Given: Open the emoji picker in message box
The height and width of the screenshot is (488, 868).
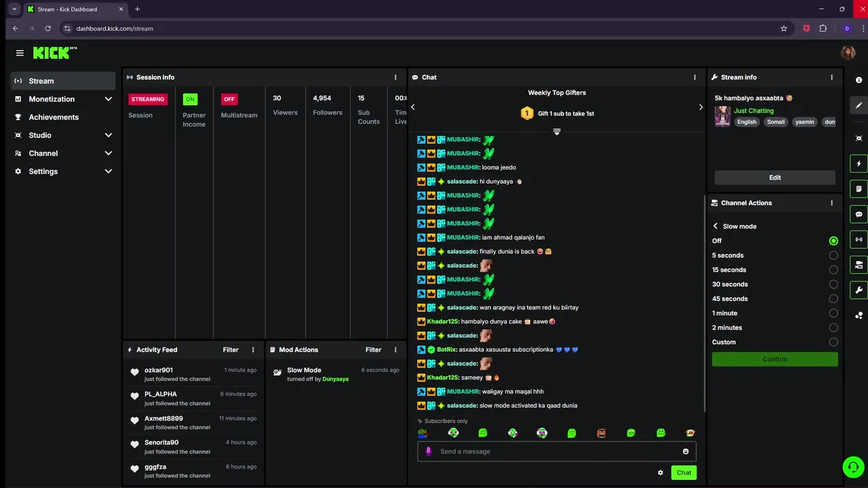Looking at the screenshot, I should (x=686, y=451).
